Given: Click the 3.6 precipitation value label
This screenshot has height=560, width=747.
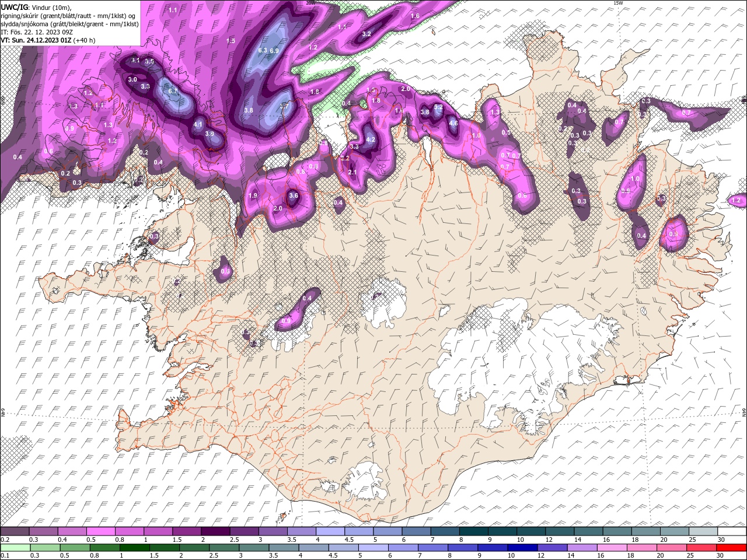Looking at the screenshot, I should point(294,196).
